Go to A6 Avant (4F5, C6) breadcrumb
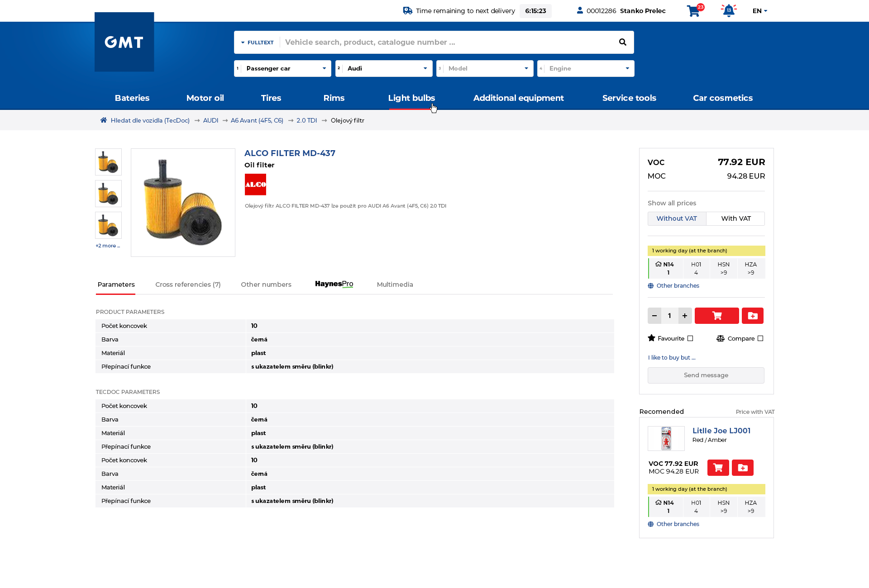This screenshot has height=588, width=869. pyautogui.click(x=257, y=120)
